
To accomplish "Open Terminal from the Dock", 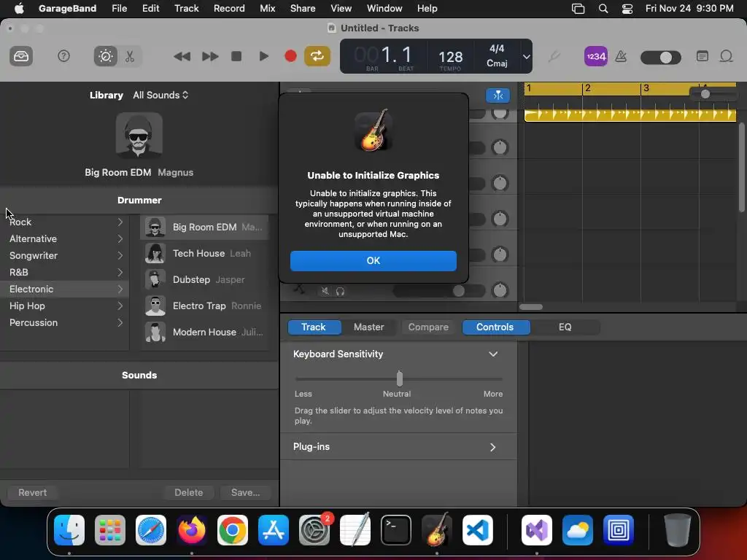I will [x=396, y=530].
